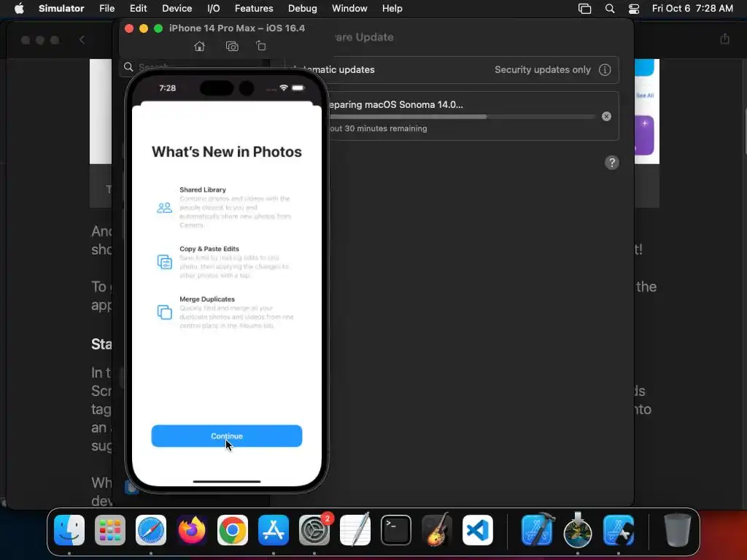
Task: Click the Stage Manager menu bar icon
Action: (x=584, y=9)
